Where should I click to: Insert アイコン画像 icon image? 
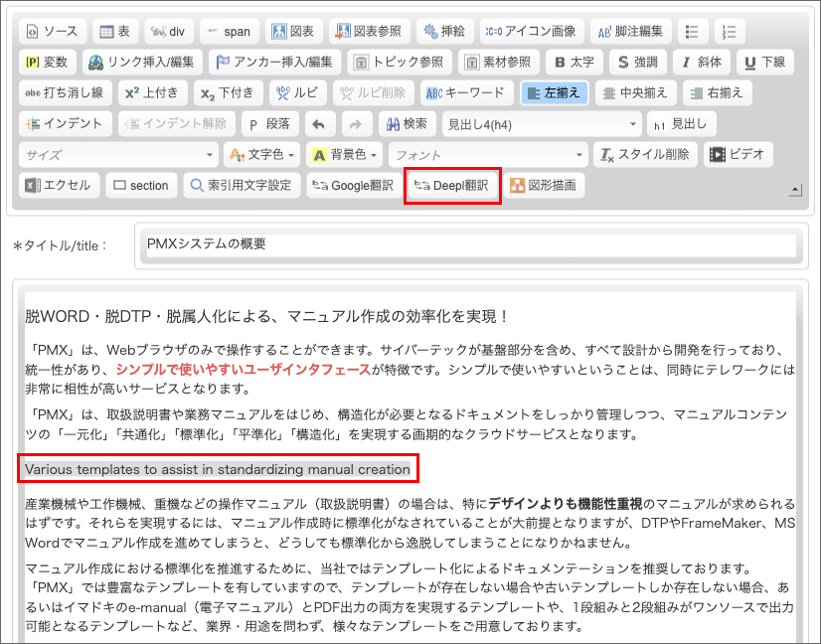[x=532, y=32]
